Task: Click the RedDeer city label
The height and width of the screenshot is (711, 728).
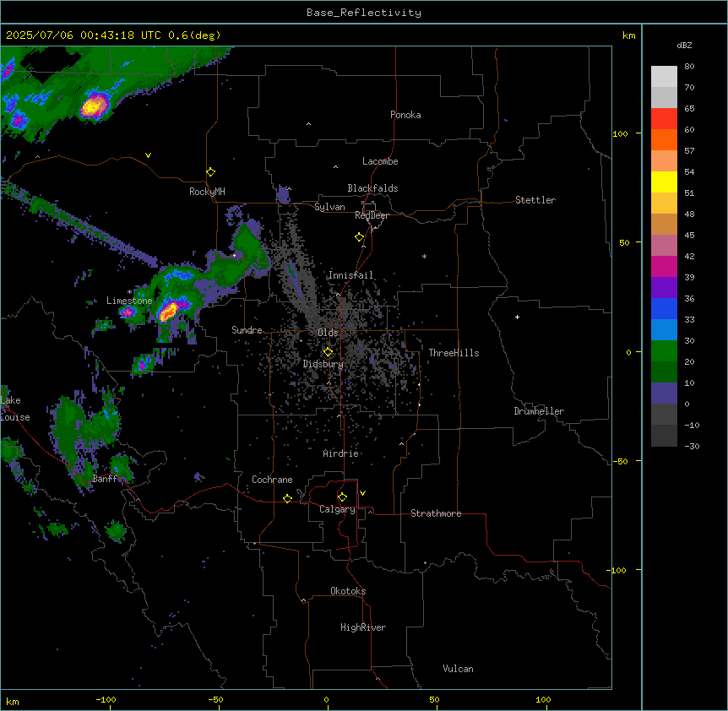Action: [x=372, y=215]
